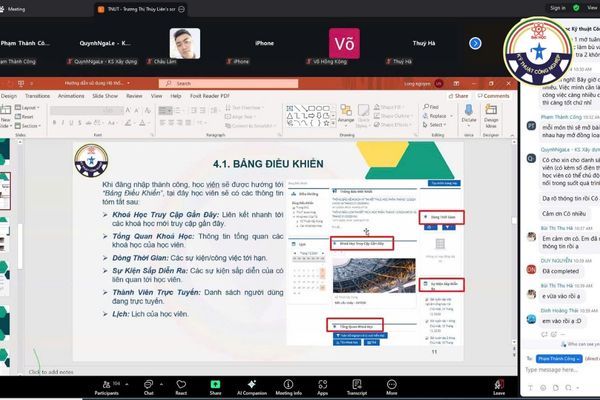
Task: Open the Comments button
Action: (493, 96)
